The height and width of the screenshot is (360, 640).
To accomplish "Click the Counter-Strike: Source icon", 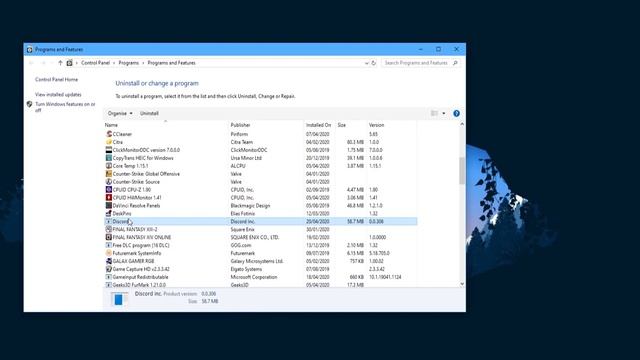I will (109, 182).
